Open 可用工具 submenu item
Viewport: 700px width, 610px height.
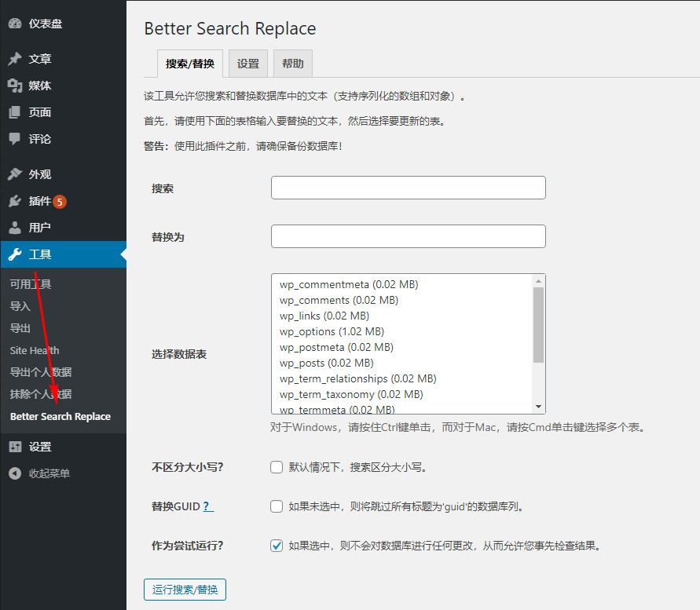click(x=31, y=284)
